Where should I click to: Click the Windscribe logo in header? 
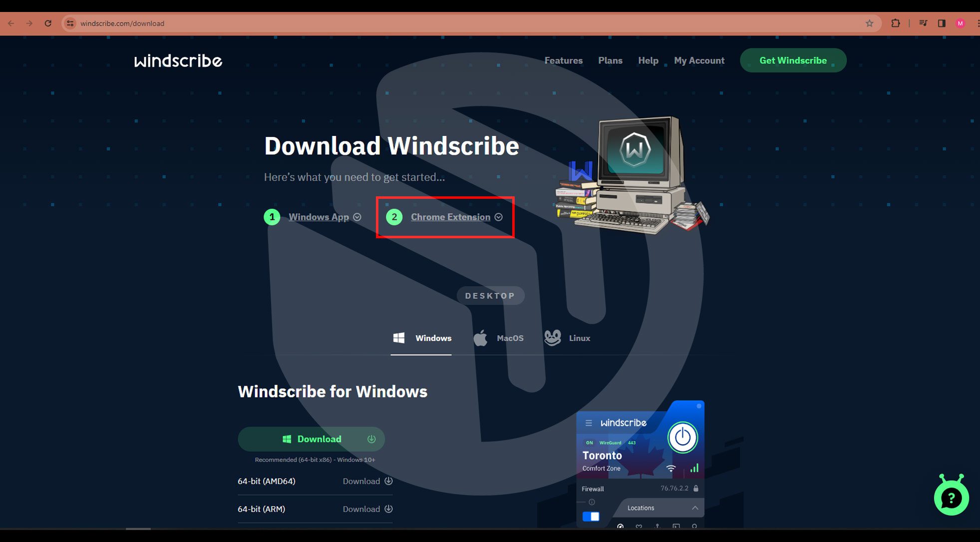point(178,61)
